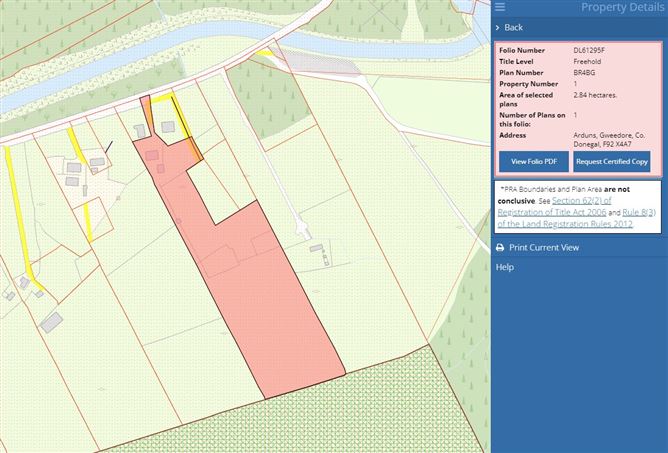The image size is (668, 453).
Task: Open the Help menu item
Action: tap(505, 268)
